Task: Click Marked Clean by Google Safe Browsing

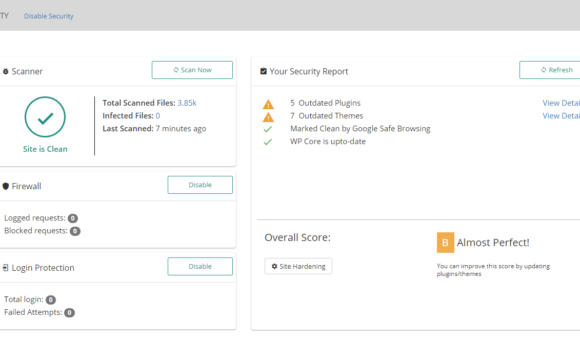Action: 360,129
